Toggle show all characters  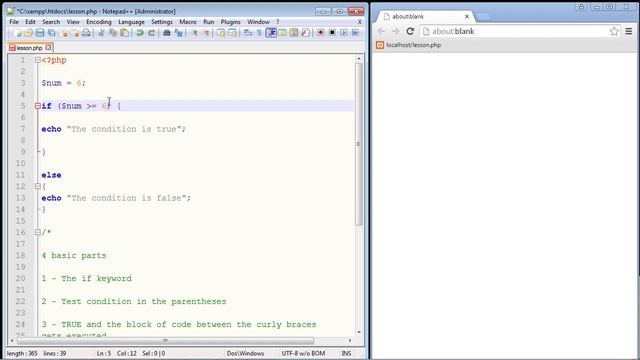(259, 33)
